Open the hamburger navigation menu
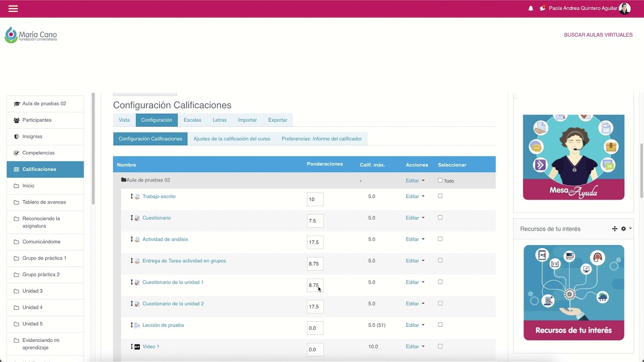Screen dimensions: 644x362 (x=13, y=9)
